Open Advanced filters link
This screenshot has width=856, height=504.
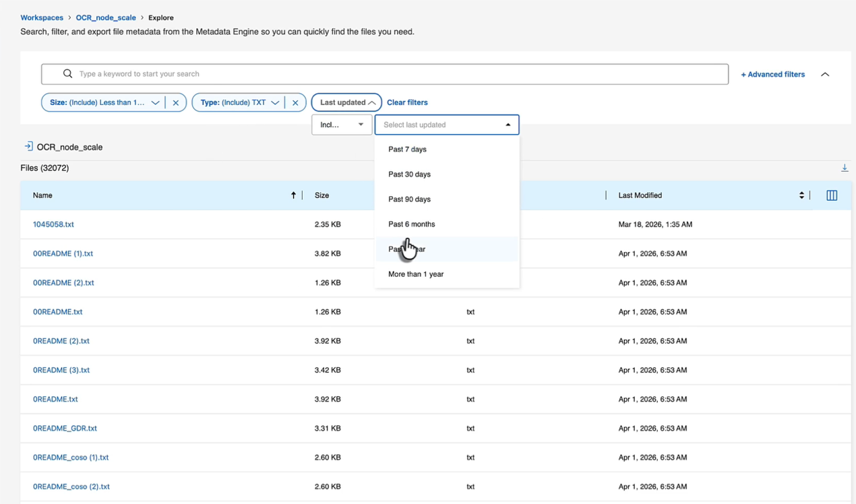[x=772, y=74]
